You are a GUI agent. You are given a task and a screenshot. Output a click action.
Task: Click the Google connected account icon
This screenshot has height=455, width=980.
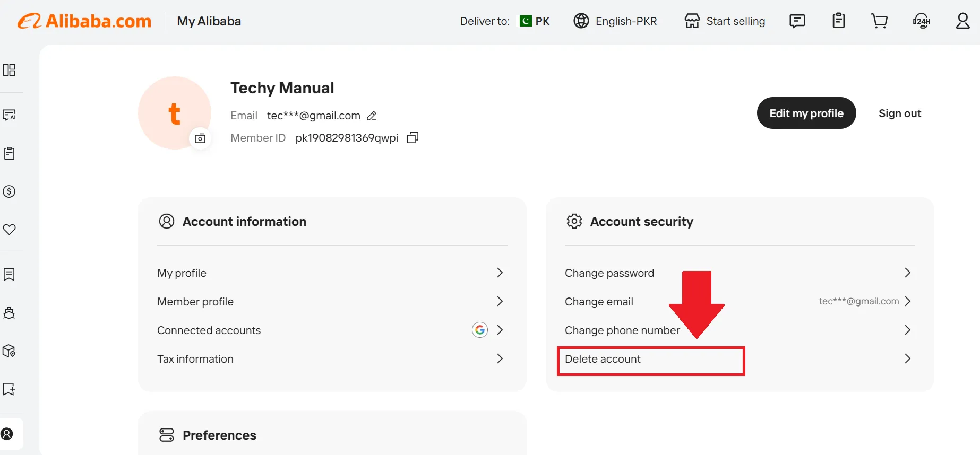pyautogui.click(x=480, y=330)
